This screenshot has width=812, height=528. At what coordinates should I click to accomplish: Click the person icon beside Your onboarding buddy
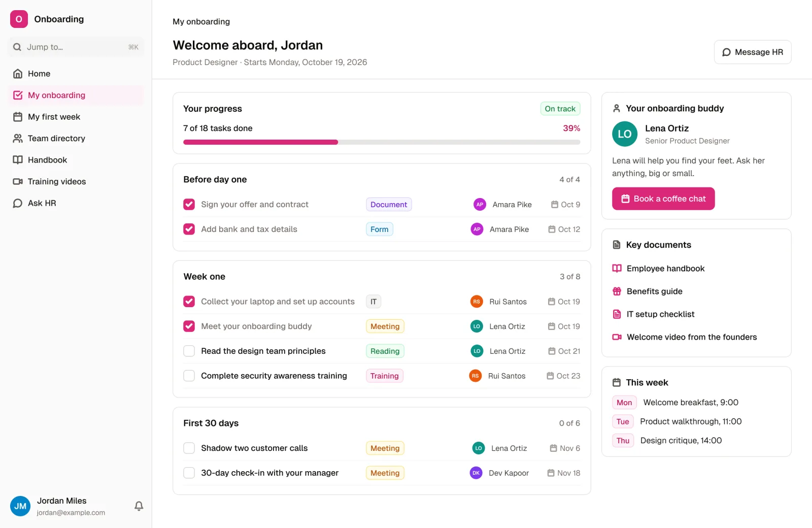point(617,109)
